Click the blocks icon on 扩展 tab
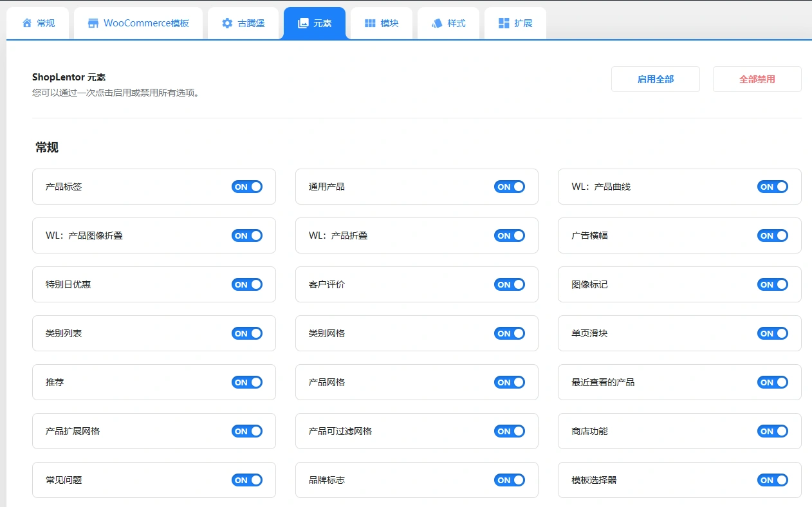This screenshot has height=507, width=812. [504, 23]
